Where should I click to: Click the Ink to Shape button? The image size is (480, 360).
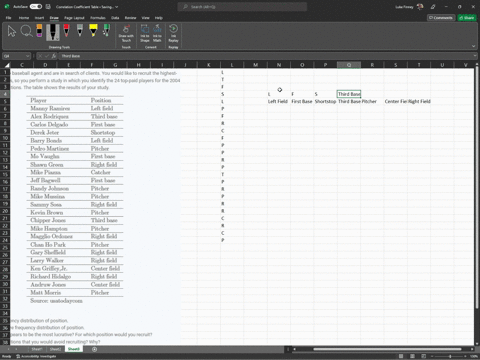[x=145, y=33]
